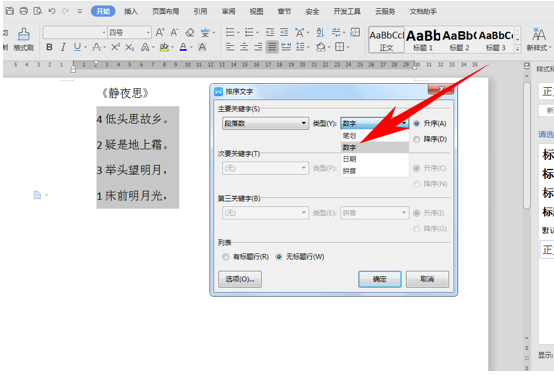
Task: Open the Sort tool in ribbon
Action: 320,33
